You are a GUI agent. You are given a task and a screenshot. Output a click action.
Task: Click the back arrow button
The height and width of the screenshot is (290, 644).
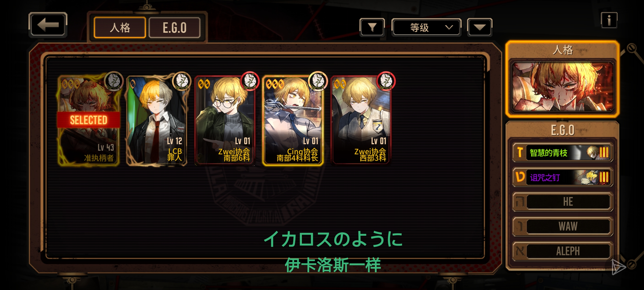point(48,25)
